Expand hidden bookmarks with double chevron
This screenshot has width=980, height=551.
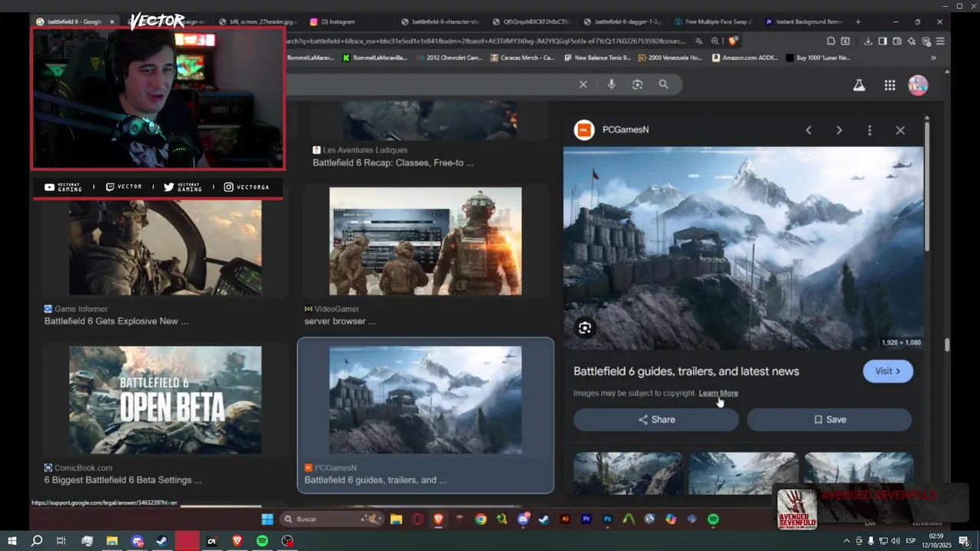pyautogui.click(x=933, y=57)
